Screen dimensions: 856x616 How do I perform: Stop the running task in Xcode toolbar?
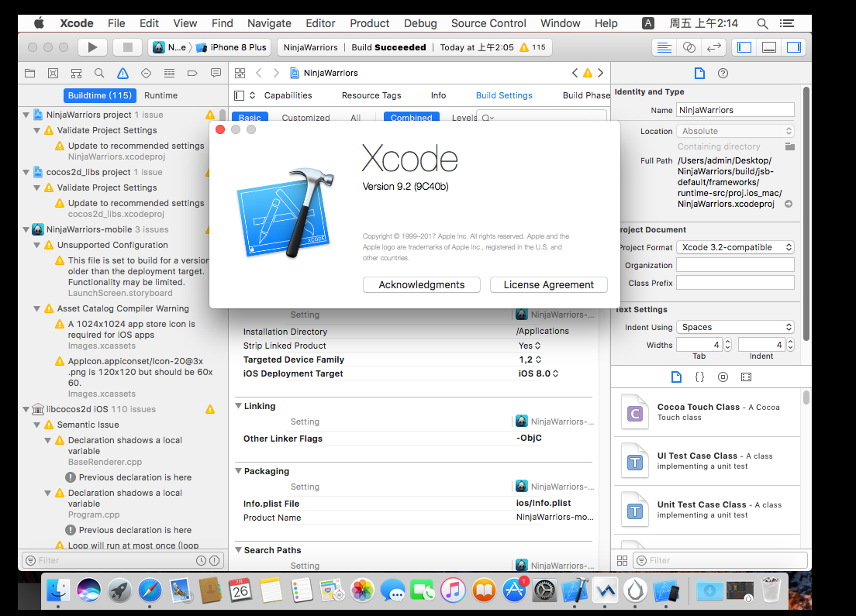(x=128, y=47)
